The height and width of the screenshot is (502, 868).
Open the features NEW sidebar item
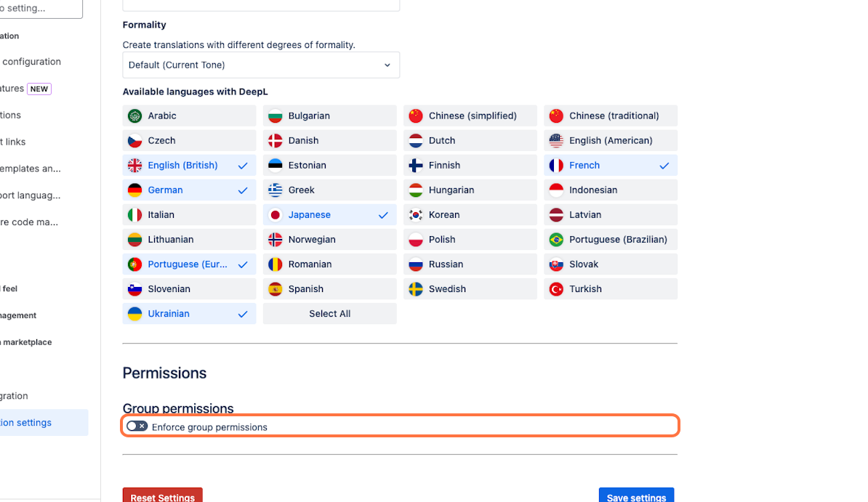click(25, 89)
